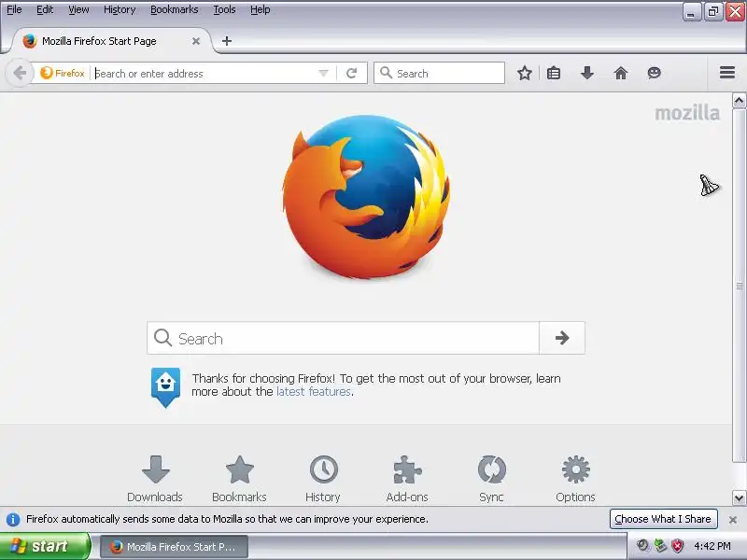Click the scrollbar up arrow
Viewport: 747px width, 560px height.
point(739,101)
